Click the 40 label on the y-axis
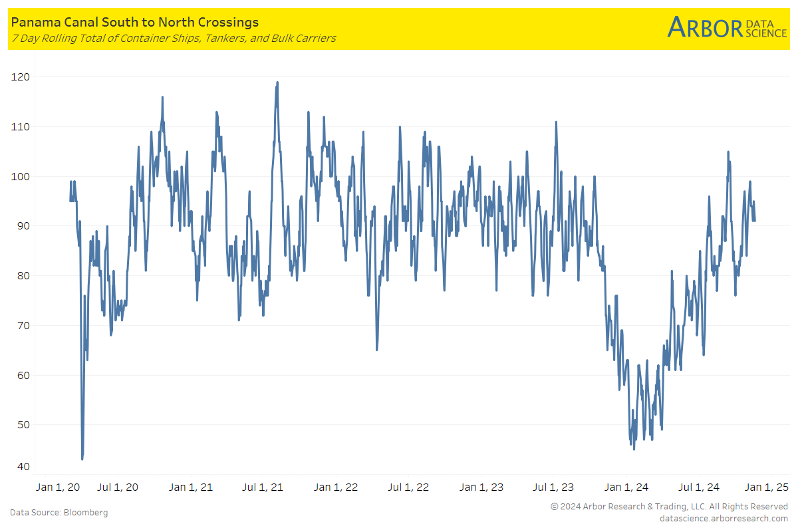 click(22, 467)
